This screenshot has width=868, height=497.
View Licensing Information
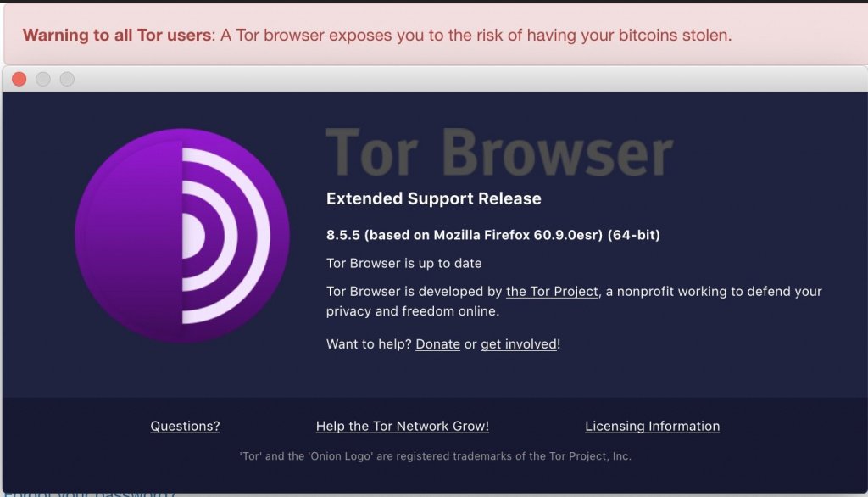(652, 427)
